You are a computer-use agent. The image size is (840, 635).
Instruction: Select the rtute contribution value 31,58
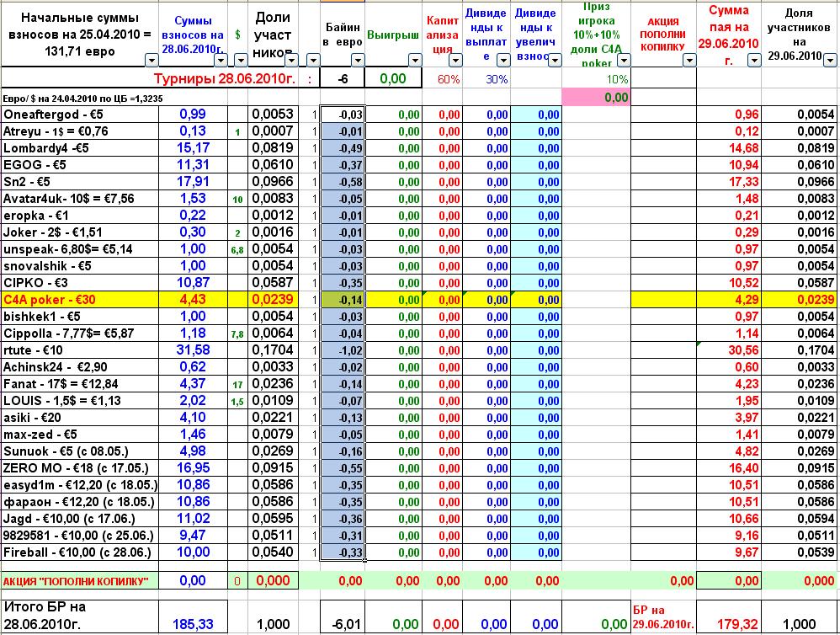click(194, 350)
